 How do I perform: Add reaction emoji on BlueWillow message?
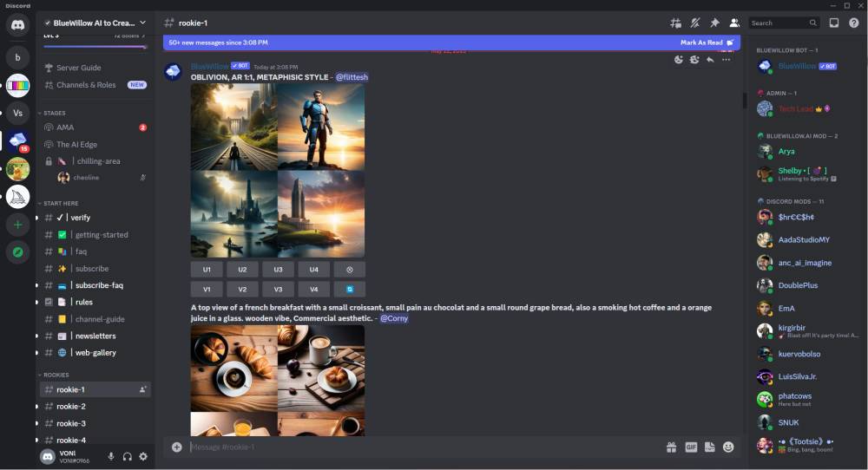point(679,60)
